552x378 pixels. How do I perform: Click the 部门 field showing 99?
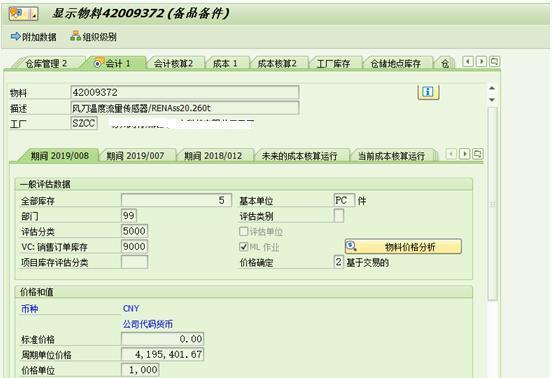coord(129,215)
